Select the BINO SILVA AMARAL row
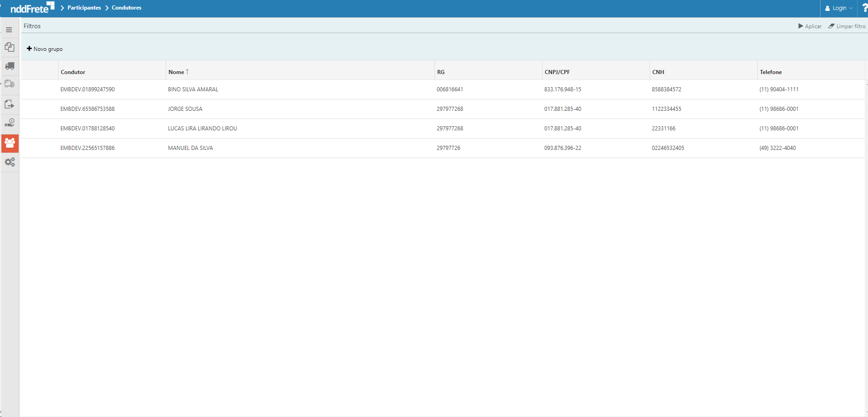This screenshot has height=417, width=868. click(x=193, y=89)
